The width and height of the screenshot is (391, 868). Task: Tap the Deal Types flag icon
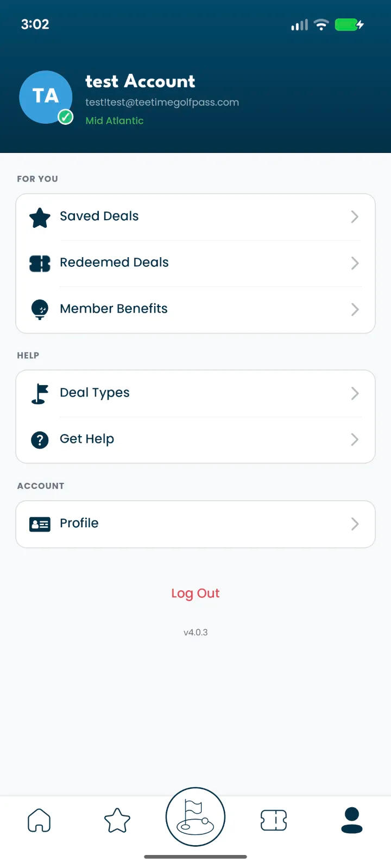point(40,393)
